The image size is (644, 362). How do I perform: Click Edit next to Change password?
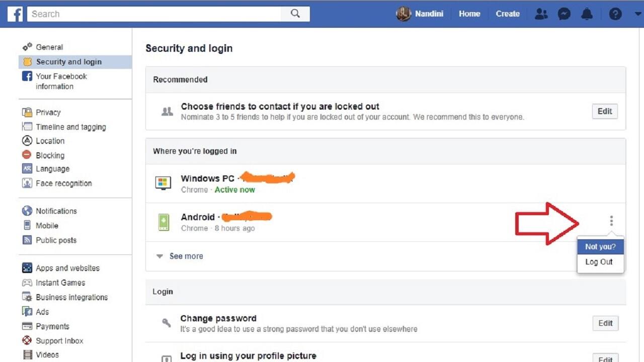[605, 323]
